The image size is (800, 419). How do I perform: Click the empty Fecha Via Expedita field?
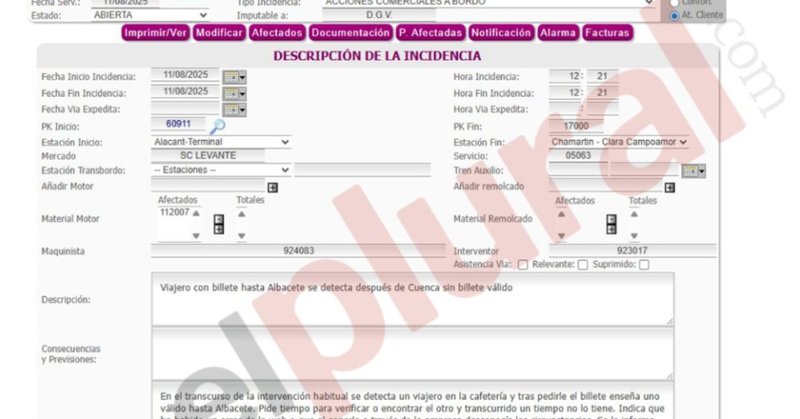coord(186,108)
